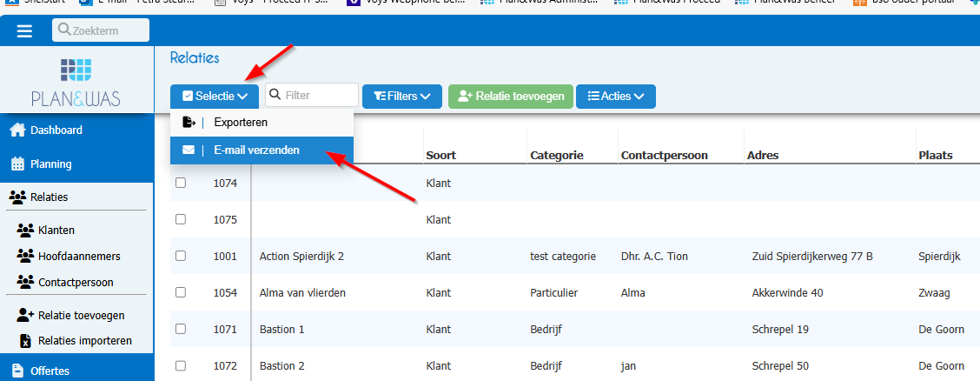Open the Filters dropdown
The image size is (980, 381).
coord(402,97)
